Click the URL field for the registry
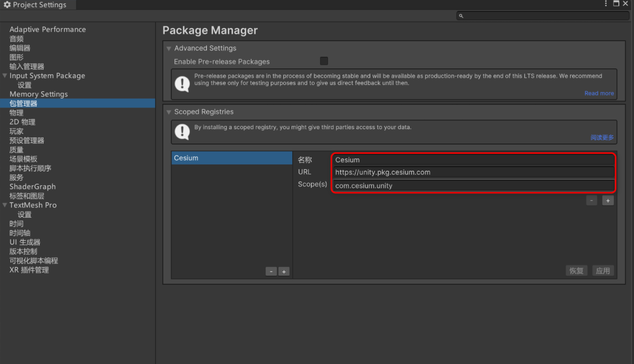Viewport: 634px width, 364px height. [x=473, y=172]
